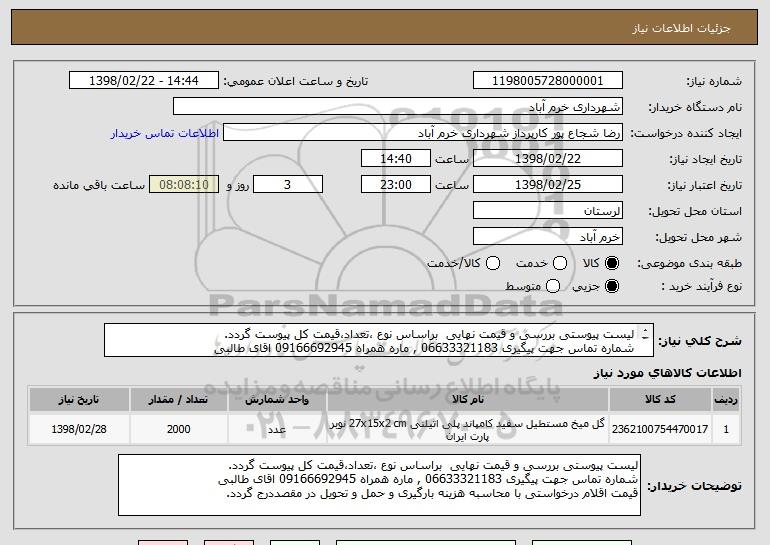The image size is (770, 545).
Task: Click the buyer organization field شهرداری خرم آباد
Action: [x=398, y=107]
